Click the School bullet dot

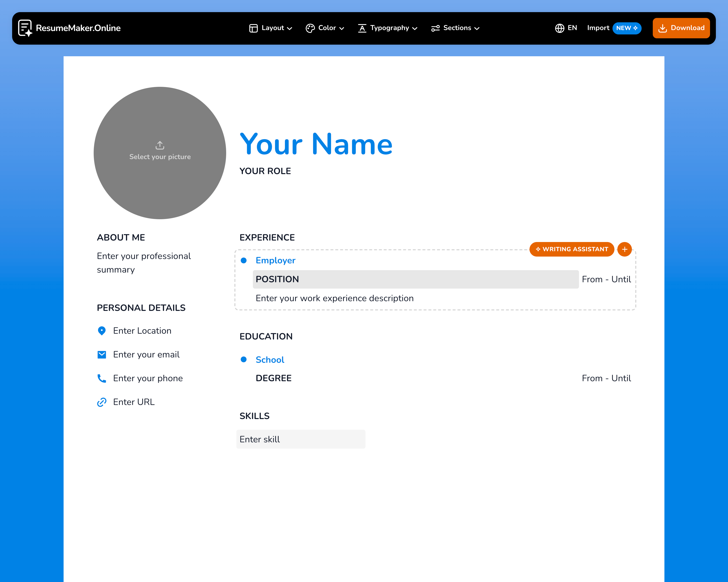243,359
